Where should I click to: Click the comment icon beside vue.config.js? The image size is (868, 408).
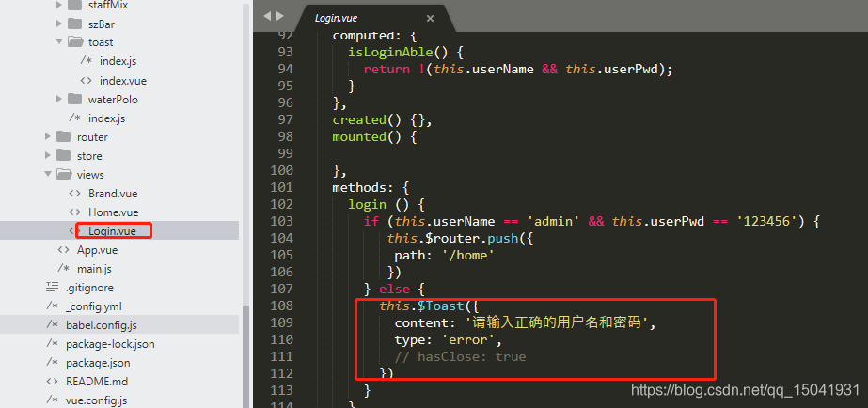(x=52, y=400)
